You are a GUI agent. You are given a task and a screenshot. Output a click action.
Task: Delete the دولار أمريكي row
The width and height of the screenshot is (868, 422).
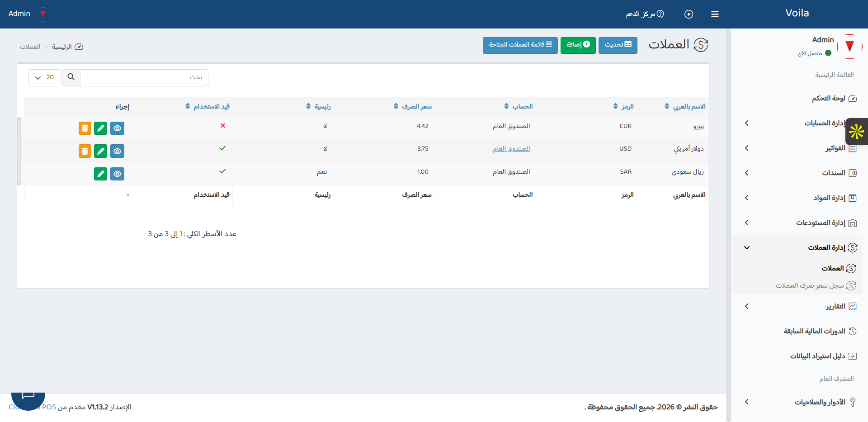click(x=85, y=151)
